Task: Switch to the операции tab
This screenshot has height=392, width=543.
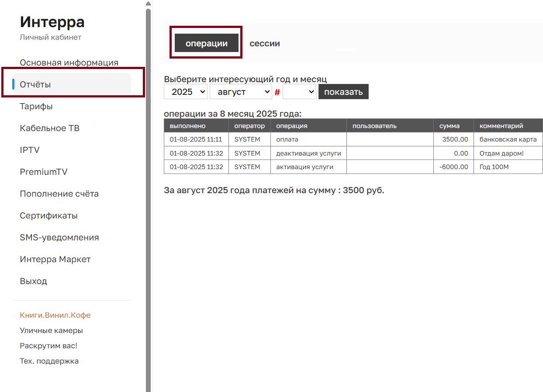Action: coord(207,43)
